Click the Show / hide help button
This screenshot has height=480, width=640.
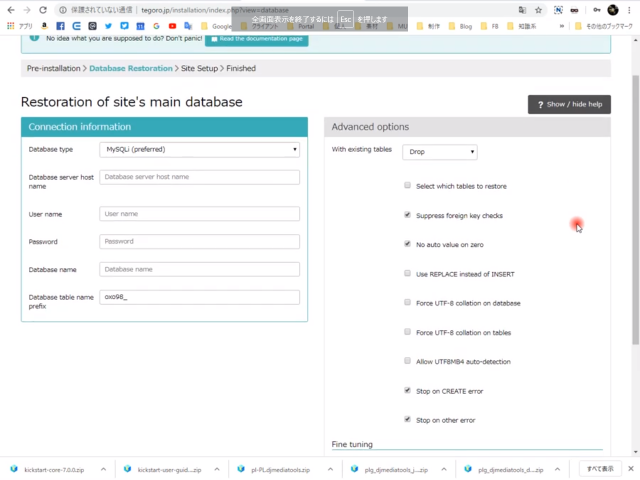tap(569, 104)
